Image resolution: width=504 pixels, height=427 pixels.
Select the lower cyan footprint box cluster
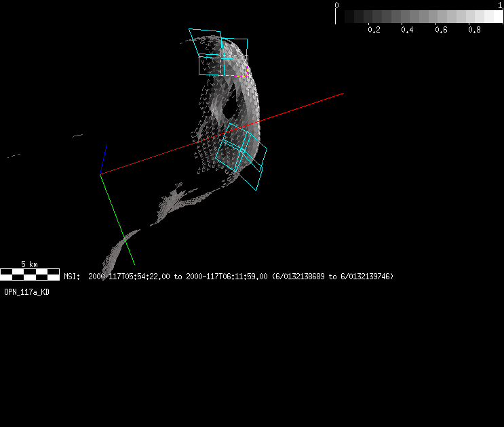tap(241, 156)
